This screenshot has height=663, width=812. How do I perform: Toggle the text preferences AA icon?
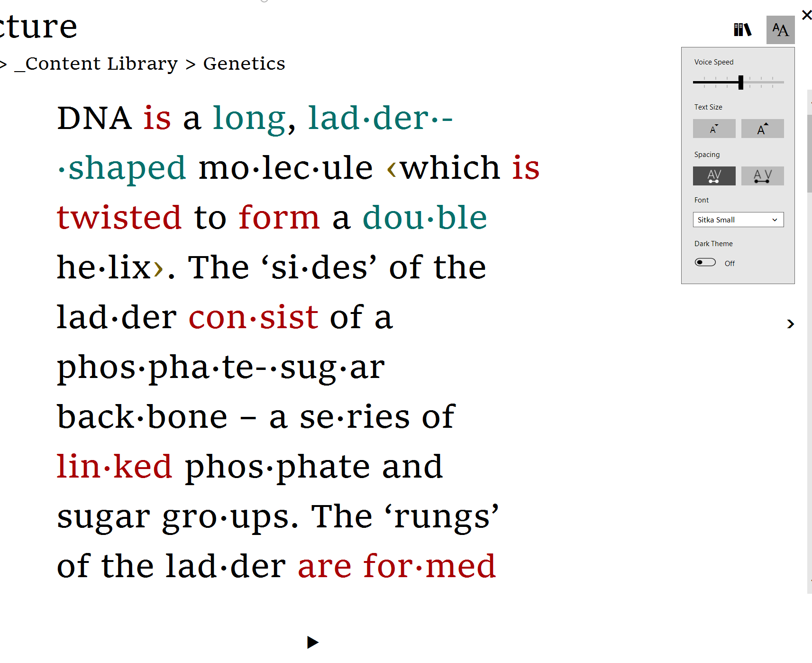(x=780, y=30)
